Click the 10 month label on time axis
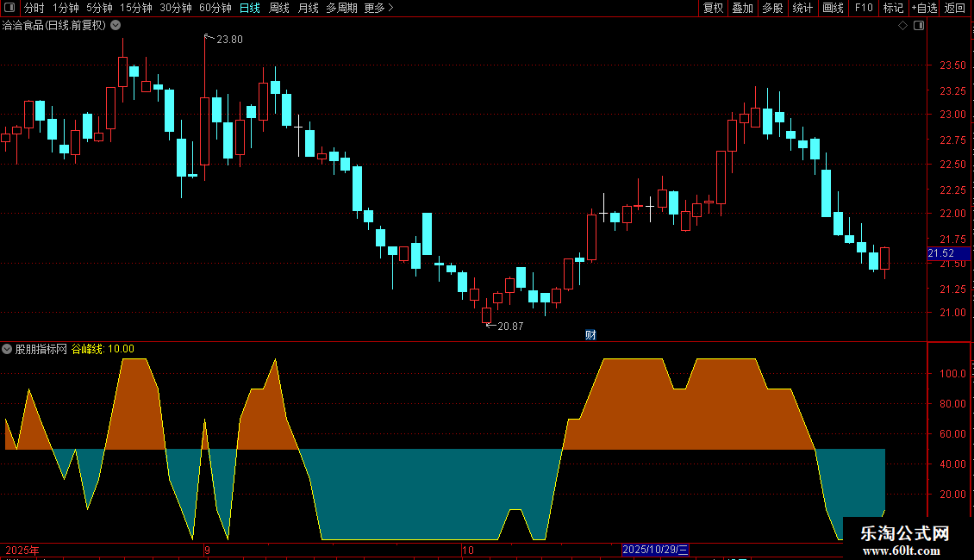The width and height of the screenshot is (974, 560). [468, 550]
